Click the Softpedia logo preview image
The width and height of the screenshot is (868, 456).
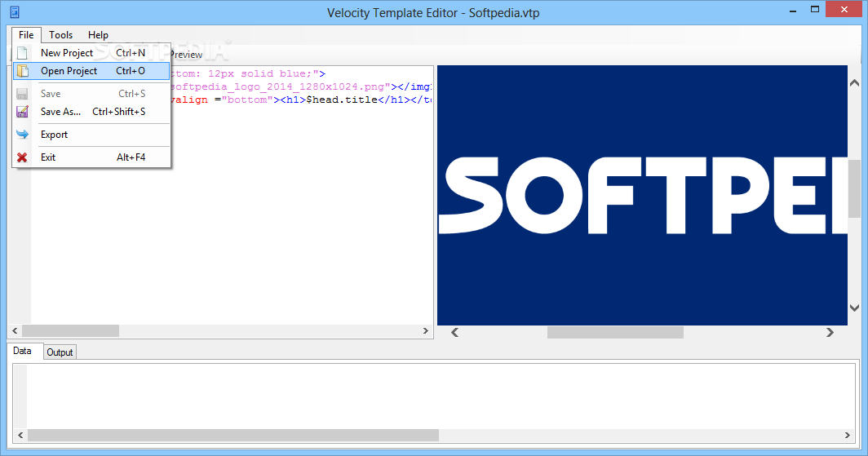(642, 195)
